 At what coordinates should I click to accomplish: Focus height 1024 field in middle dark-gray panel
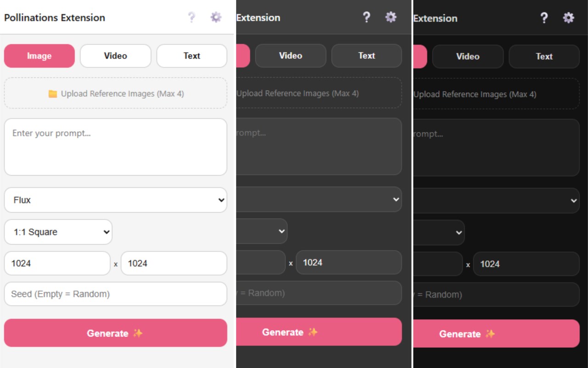click(349, 262)
